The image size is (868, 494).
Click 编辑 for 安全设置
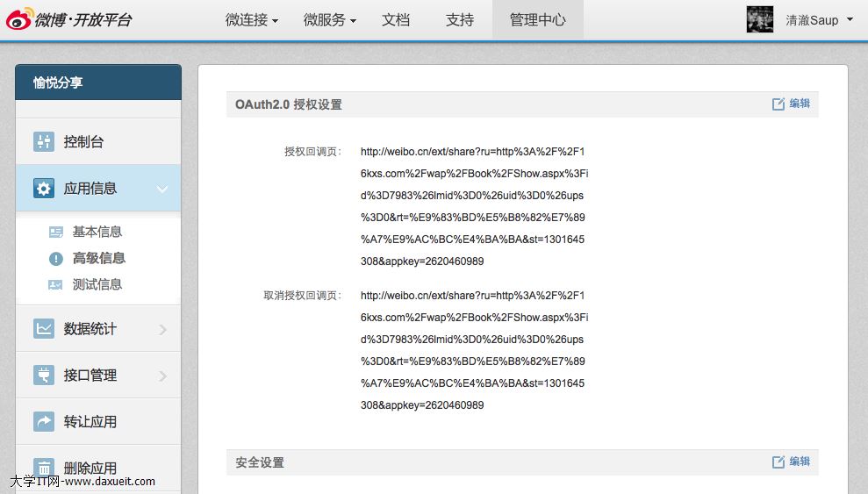click(x=800, y=462)
